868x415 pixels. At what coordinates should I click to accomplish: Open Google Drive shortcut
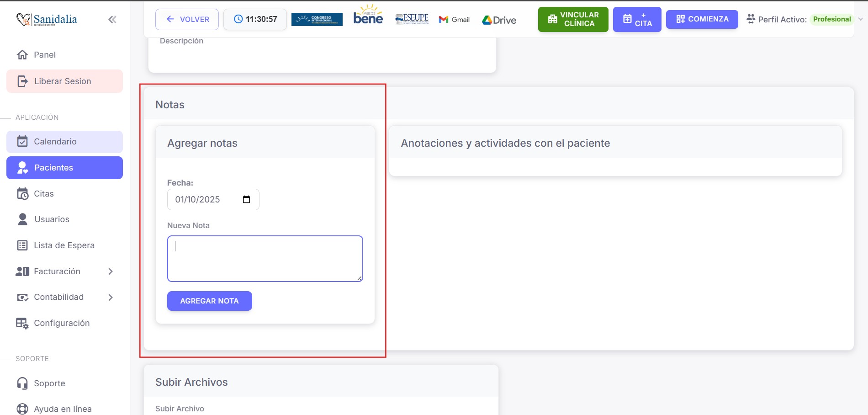pos(499,20)
